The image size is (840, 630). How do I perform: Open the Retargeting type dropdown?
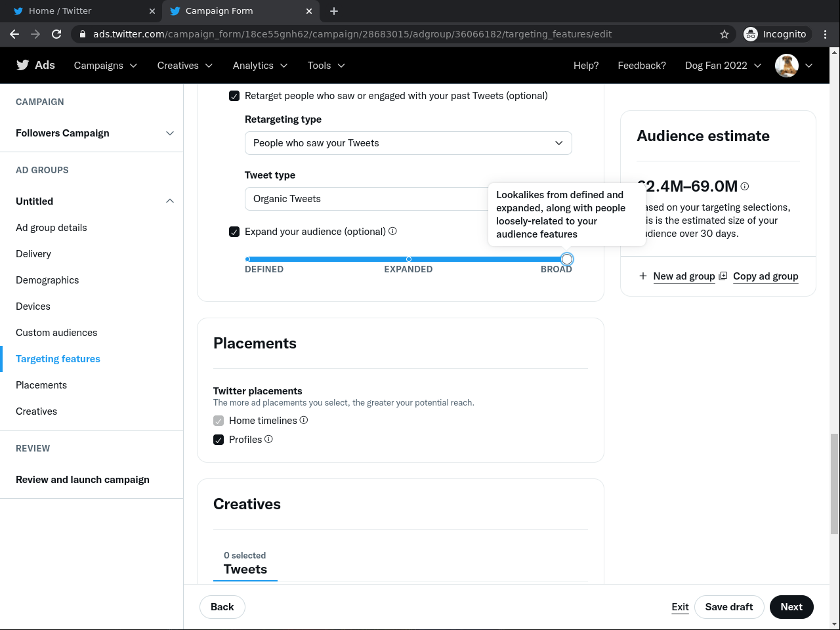point(408,143)
